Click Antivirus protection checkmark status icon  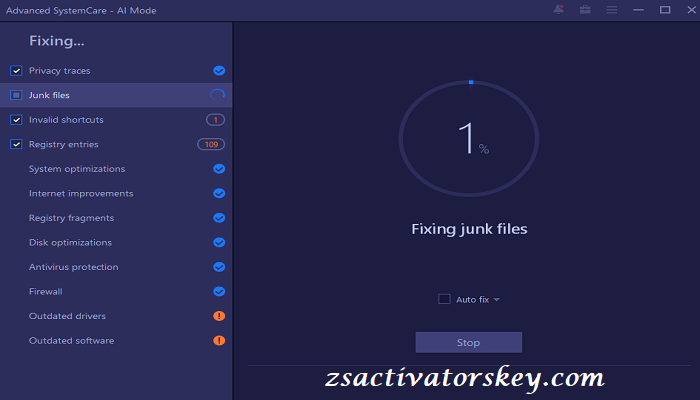219,267
